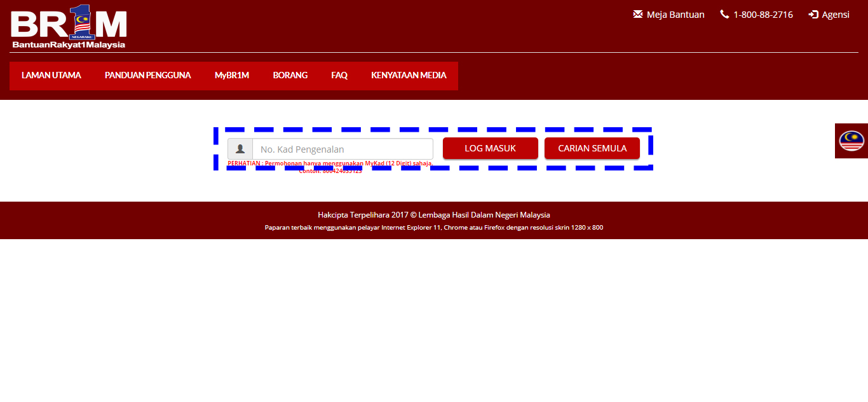
Task: Open the Agensi login link
Action: click(836, 15)
